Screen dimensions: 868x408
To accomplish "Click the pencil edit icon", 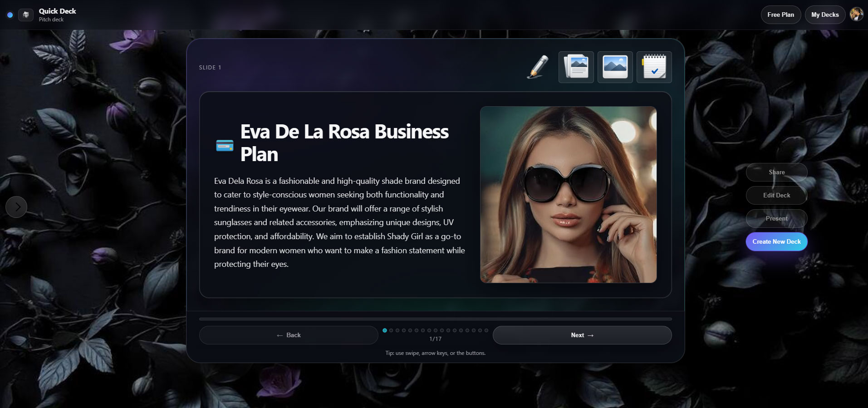I will coord(538,67).
